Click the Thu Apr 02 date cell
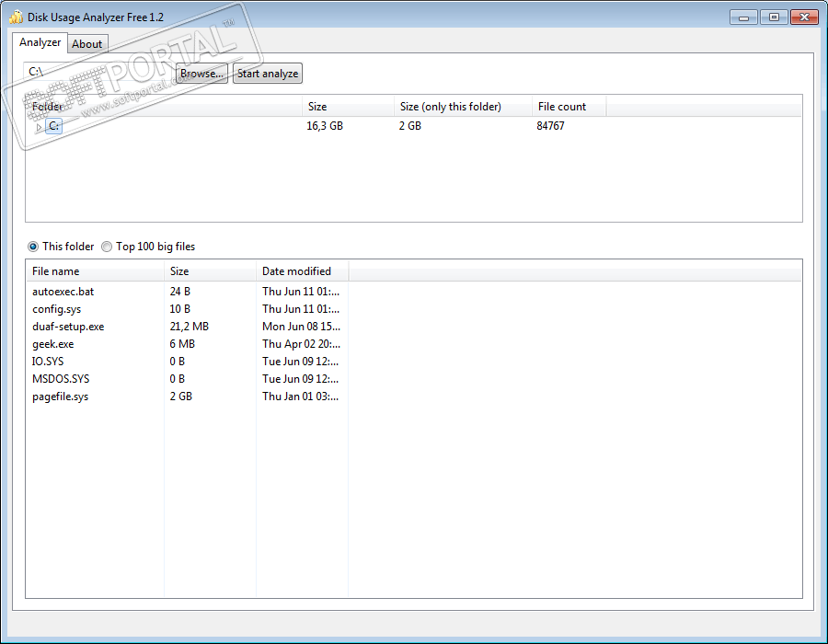828x644 pixels. [301, 344]
